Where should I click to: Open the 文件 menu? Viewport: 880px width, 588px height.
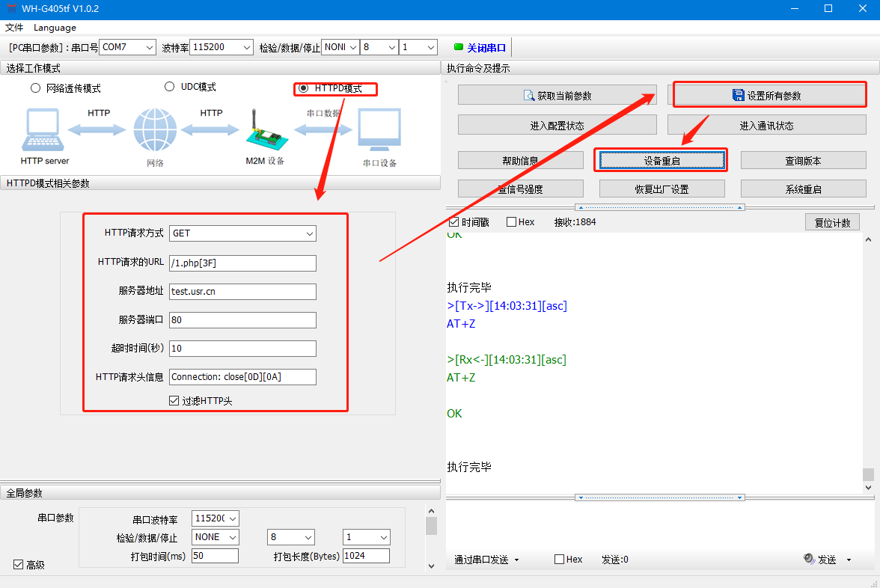(14, 28)
